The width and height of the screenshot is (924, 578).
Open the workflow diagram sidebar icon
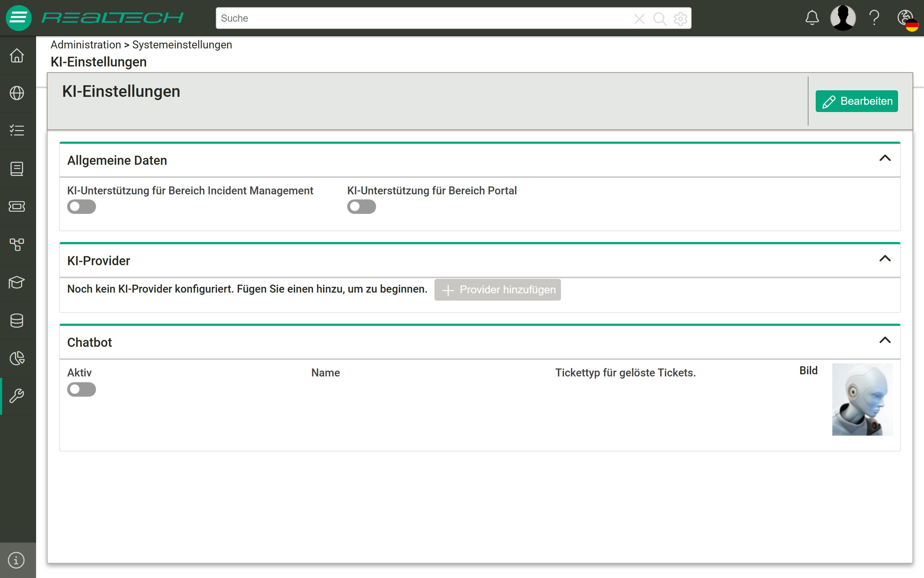coord(17,244)
